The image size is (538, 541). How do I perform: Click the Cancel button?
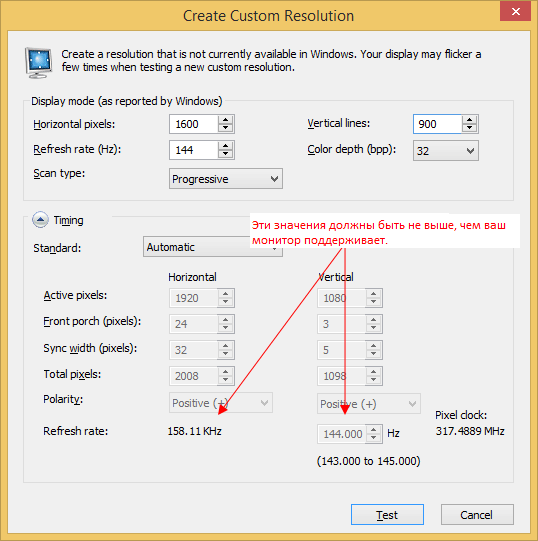click(x=477, y=514)
